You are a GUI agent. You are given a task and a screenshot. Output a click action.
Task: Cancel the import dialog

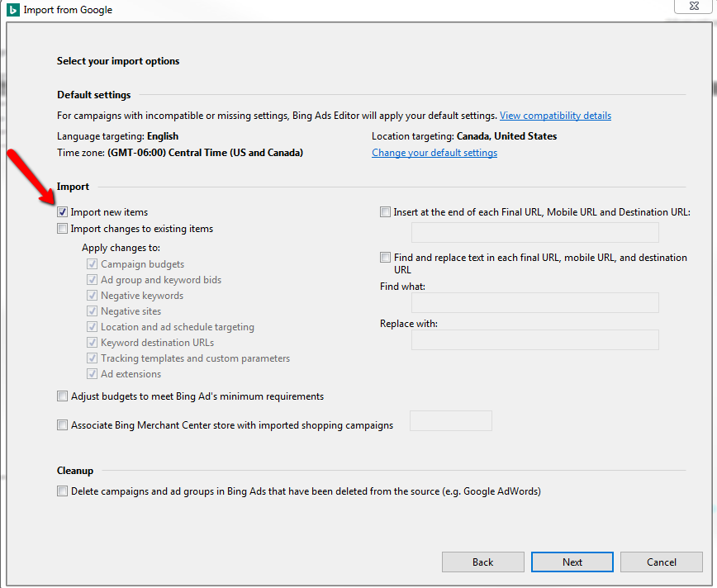click(x=661, y=562)
